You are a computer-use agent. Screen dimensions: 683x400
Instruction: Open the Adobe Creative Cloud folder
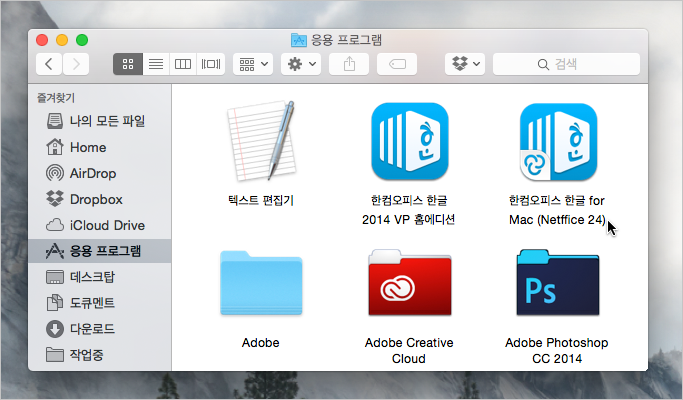[409, 282]
